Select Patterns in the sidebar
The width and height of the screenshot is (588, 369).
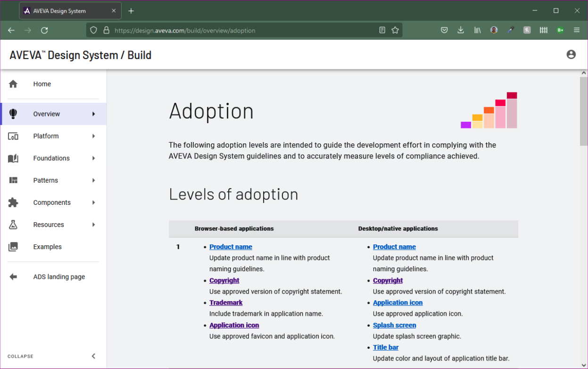53,180
